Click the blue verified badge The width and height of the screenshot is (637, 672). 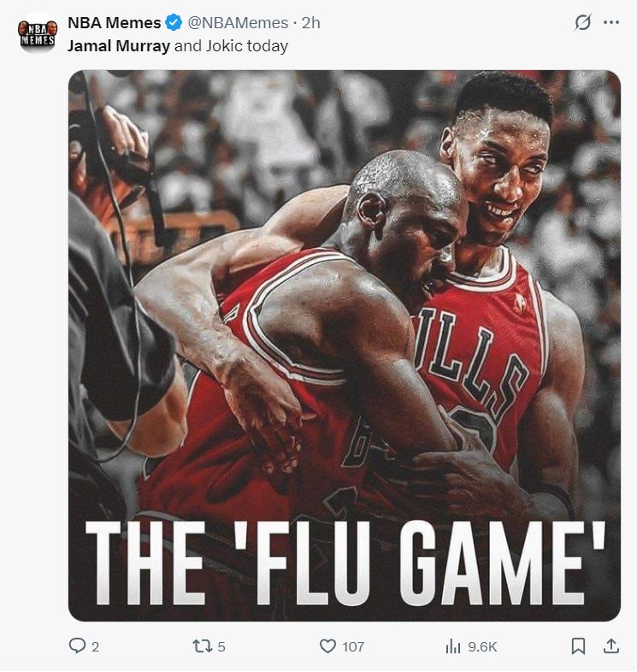174,23
